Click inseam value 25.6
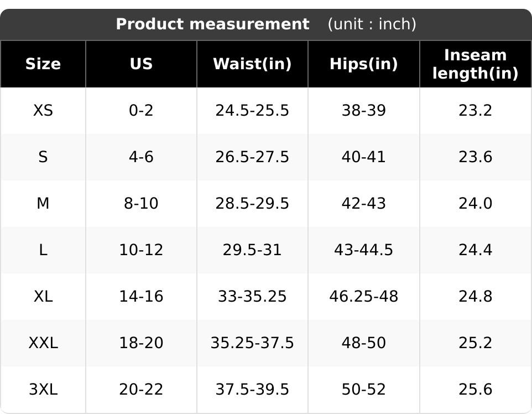 point(476,389)
